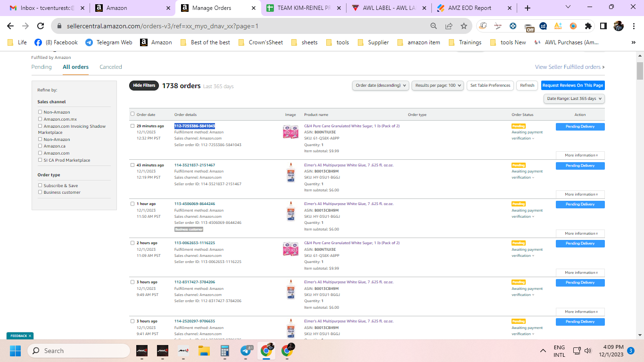
Task: Open the Chrome three-dot menu
Action: [x=634, y=26]
